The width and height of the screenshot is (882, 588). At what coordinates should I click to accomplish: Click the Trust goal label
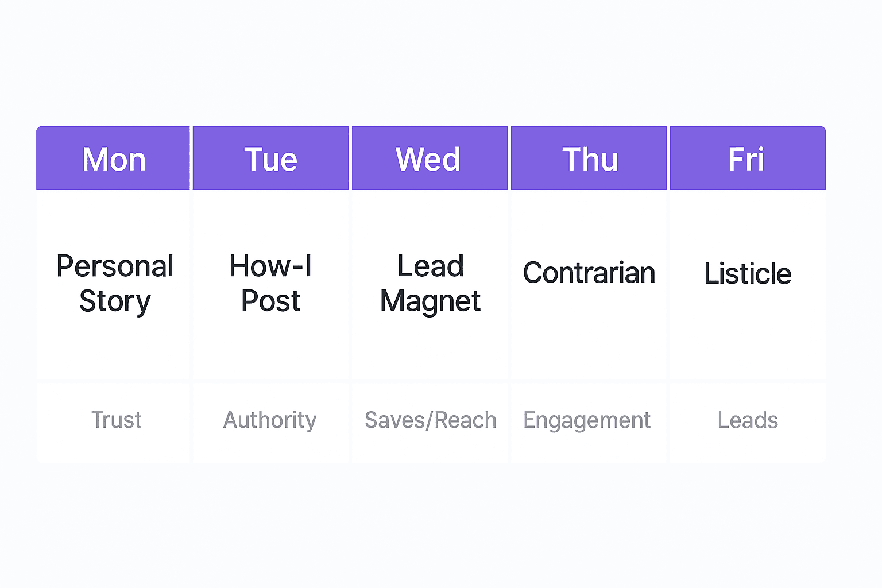click(116, 420)
